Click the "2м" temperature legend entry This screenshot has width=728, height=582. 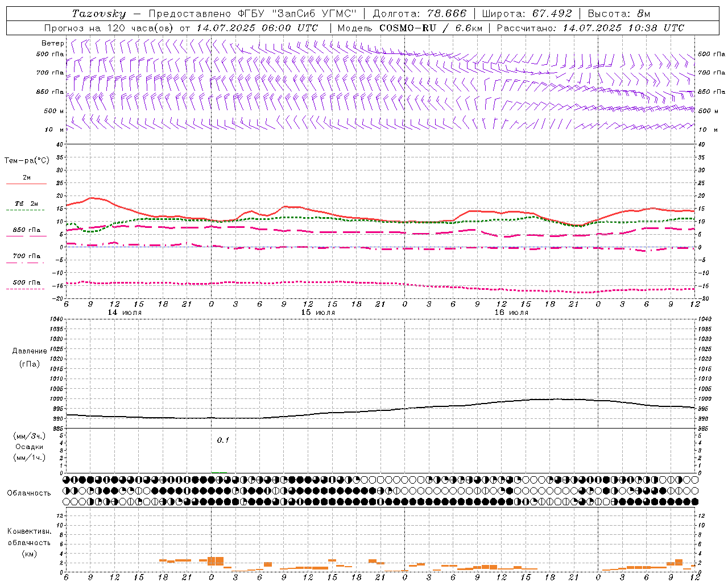27,178
